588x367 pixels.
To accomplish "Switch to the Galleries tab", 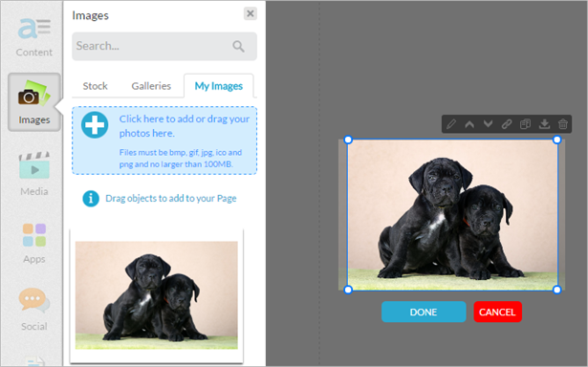I will (x=151, y=86).
